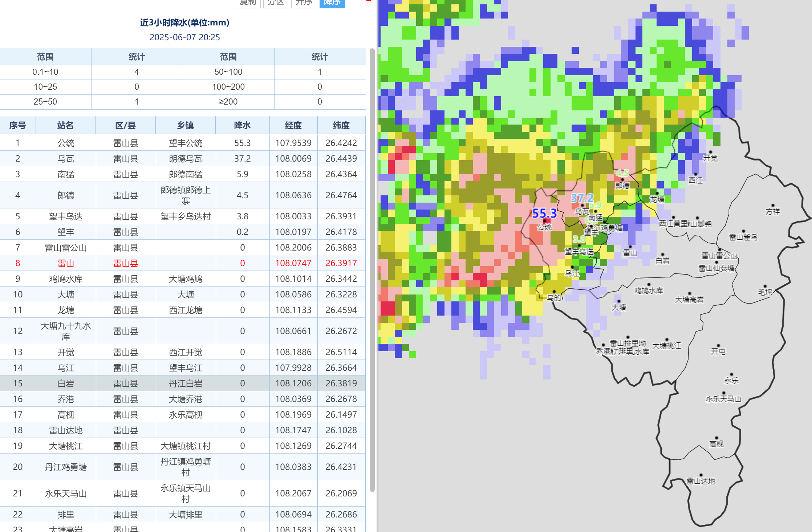Click the 毛坪 station marker on map

tap(765, 286)
